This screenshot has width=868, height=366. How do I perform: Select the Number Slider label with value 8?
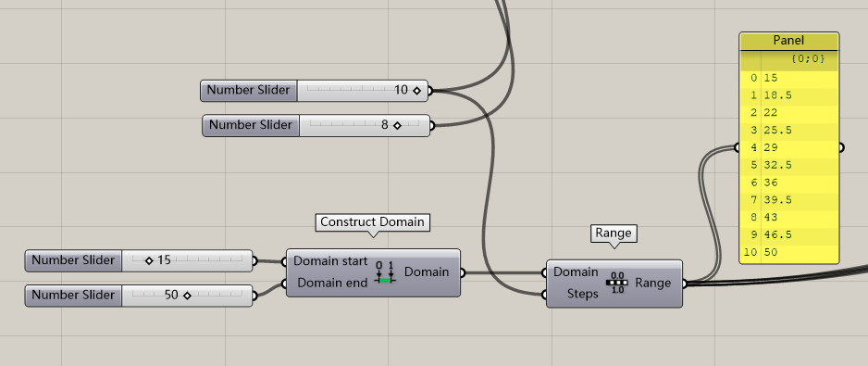point(250,125)
